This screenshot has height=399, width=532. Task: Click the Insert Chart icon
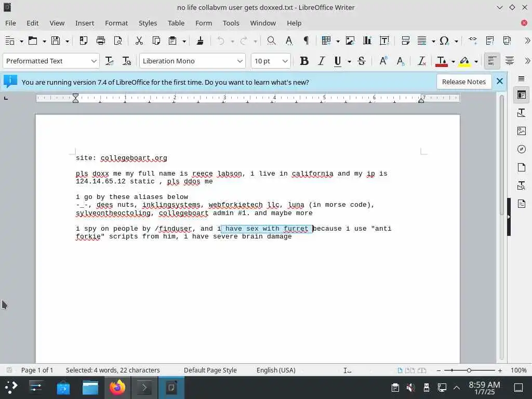[367, 41]
